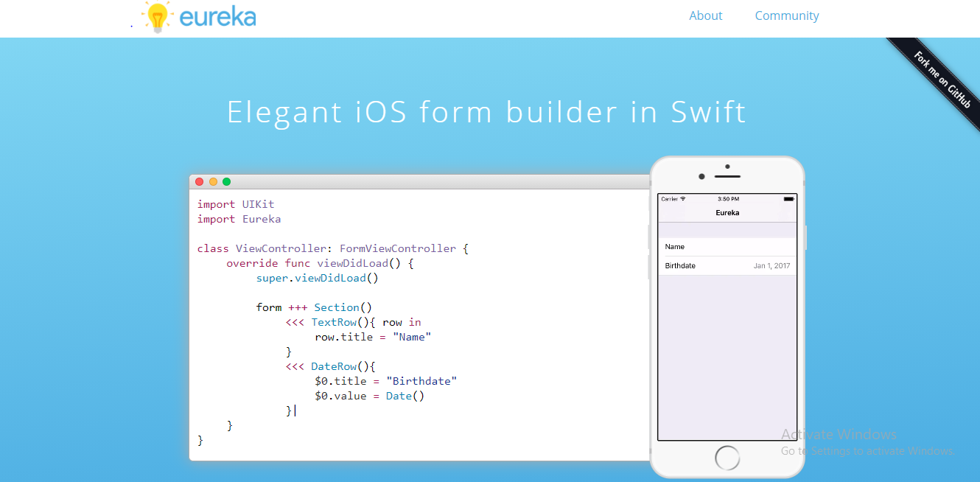Image resolution: width=980 pixels, height=482 pixels.
Task: Click 'super.viewDidLoad()' code line
Action: click(x=317, y=278)
